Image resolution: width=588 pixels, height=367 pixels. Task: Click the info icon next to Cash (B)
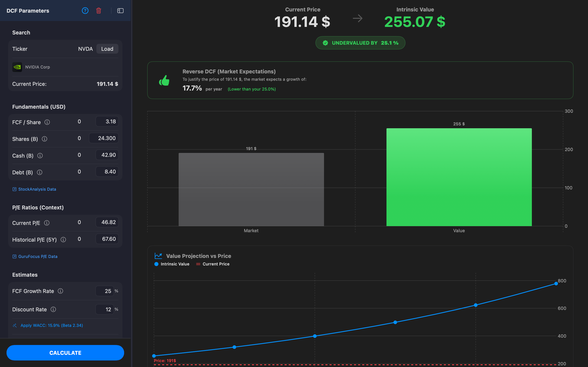(x=40, y=156)
